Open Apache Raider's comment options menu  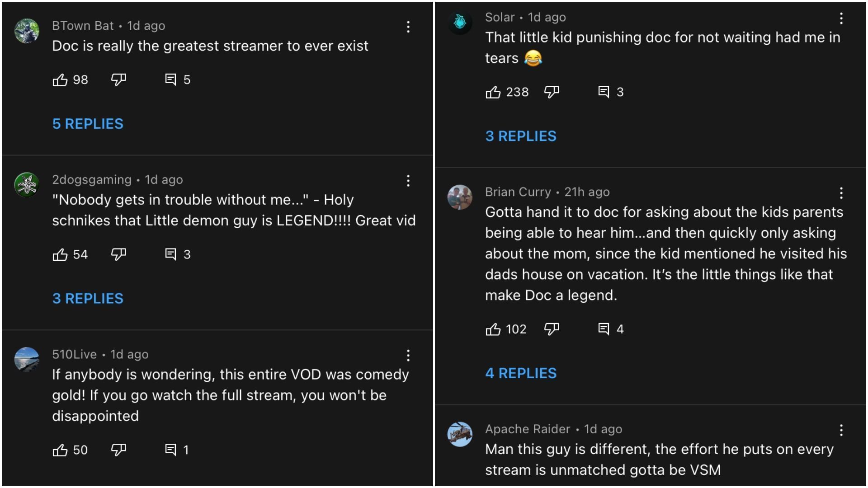pos(841,430)
